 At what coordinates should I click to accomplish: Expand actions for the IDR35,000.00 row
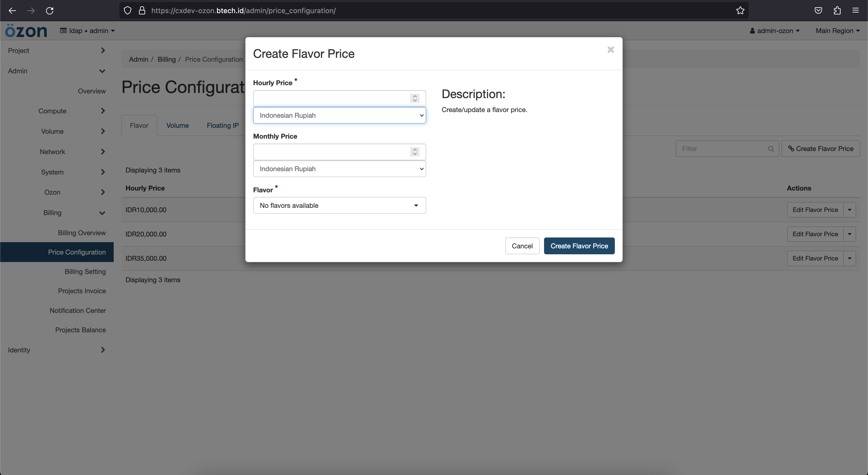pos(849,258)
